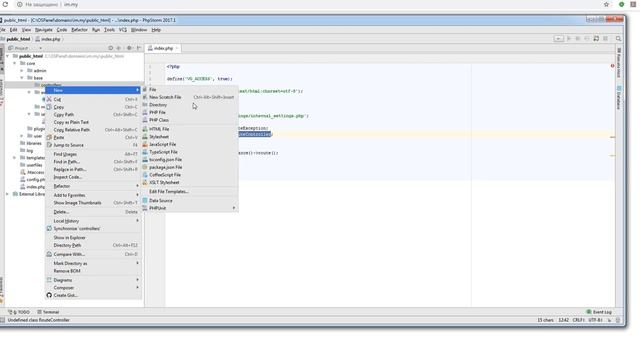Click the UTF-8 encoding in status bar
The width and height of the screenshot is (640, 360).
596,320
